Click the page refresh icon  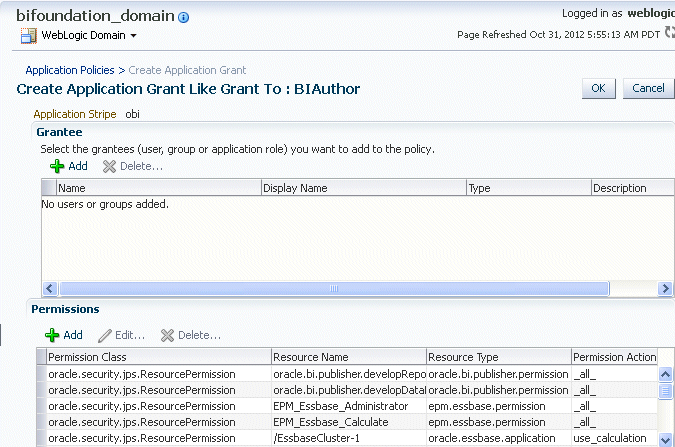(x=670, y=32)
